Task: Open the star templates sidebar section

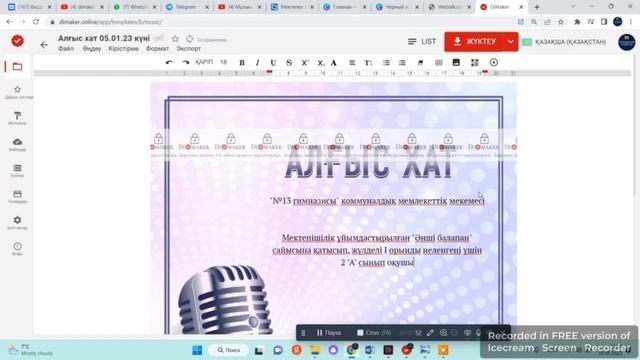Action: click(17, 92)
